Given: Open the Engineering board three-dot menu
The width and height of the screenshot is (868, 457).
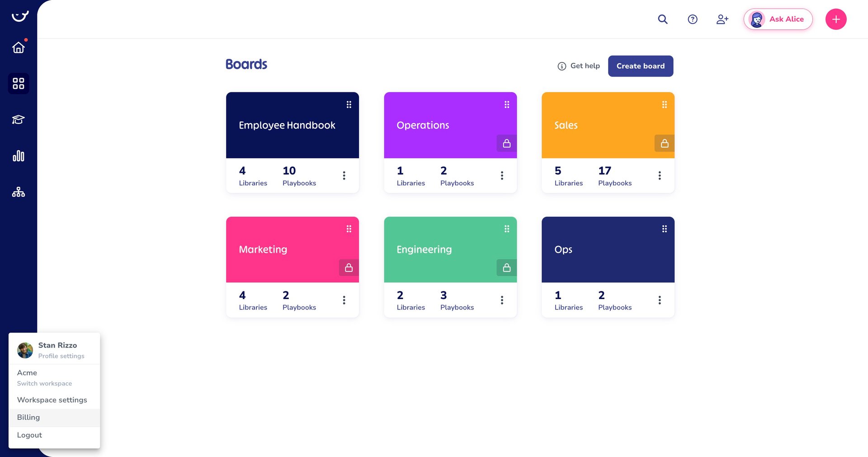Looking at the screenshot, I should tap(502, 300).
